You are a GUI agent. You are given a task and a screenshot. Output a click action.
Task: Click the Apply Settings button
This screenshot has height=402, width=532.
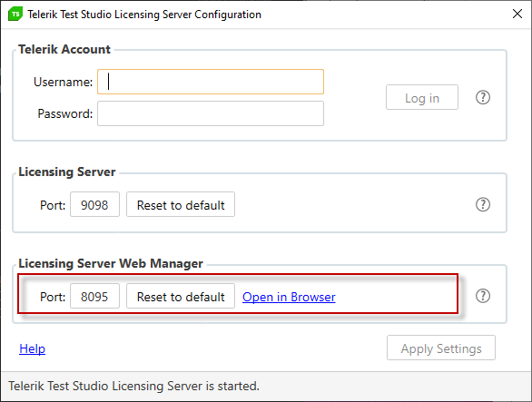pyautogui.click(x=440, y=348)
